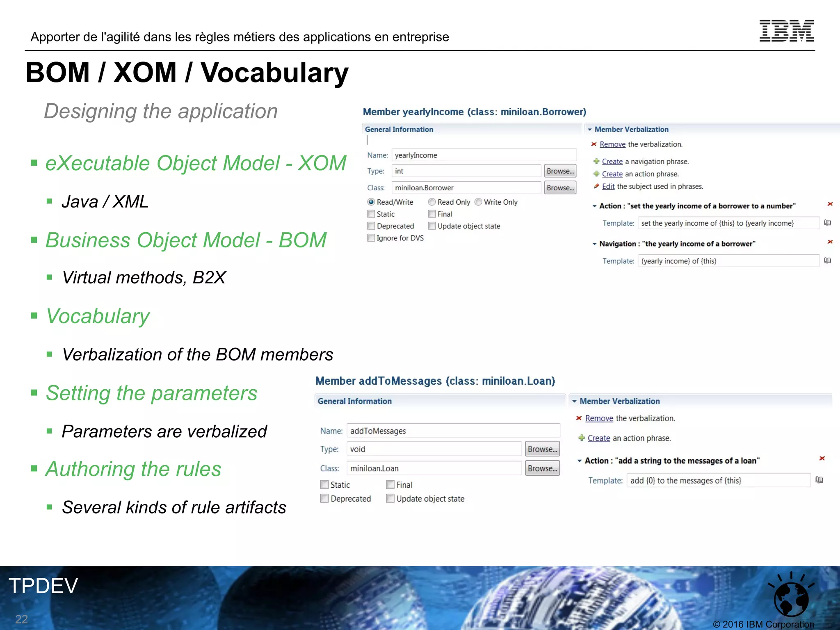
Task: Click Browse button next to Type void
Action: click(542, 449)
